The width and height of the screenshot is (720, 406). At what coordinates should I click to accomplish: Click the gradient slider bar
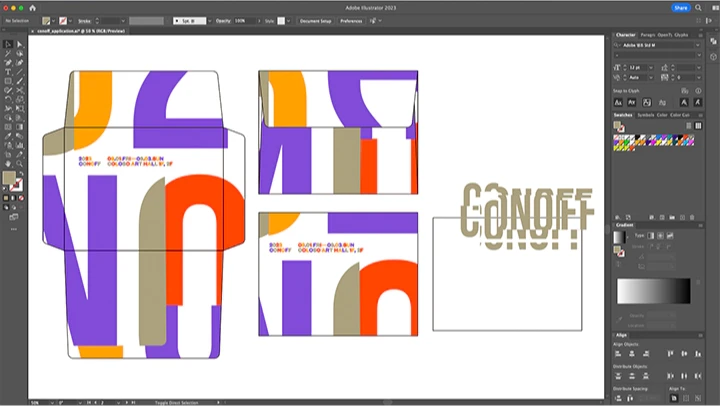click(653, 290)
